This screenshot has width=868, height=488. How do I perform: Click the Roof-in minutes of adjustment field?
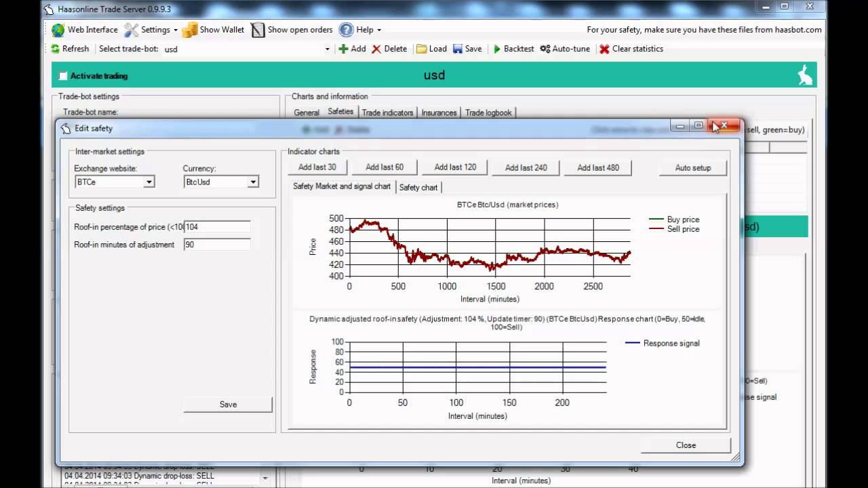(x=217, y=245)
